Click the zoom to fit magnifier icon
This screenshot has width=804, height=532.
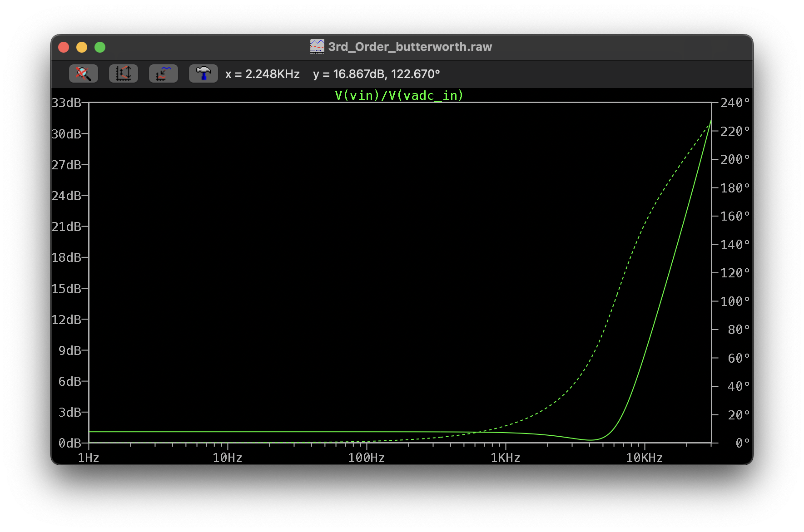point(84,74)
